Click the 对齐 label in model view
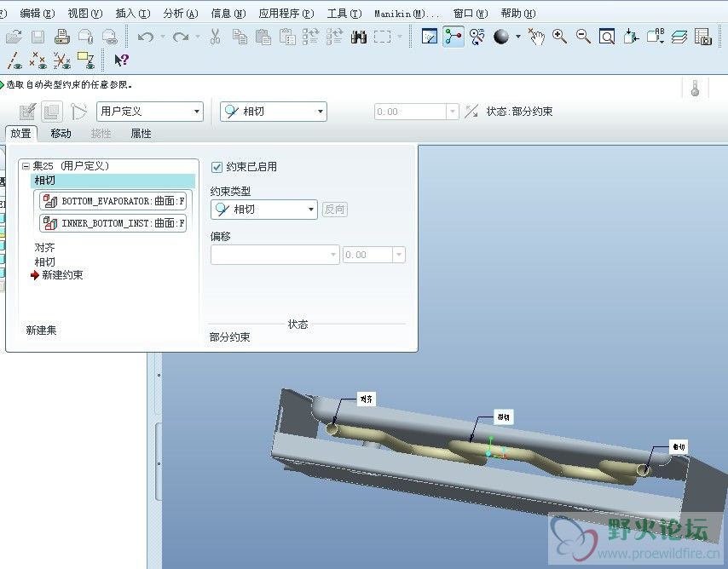728x569 pixels. tap(367, 399)
